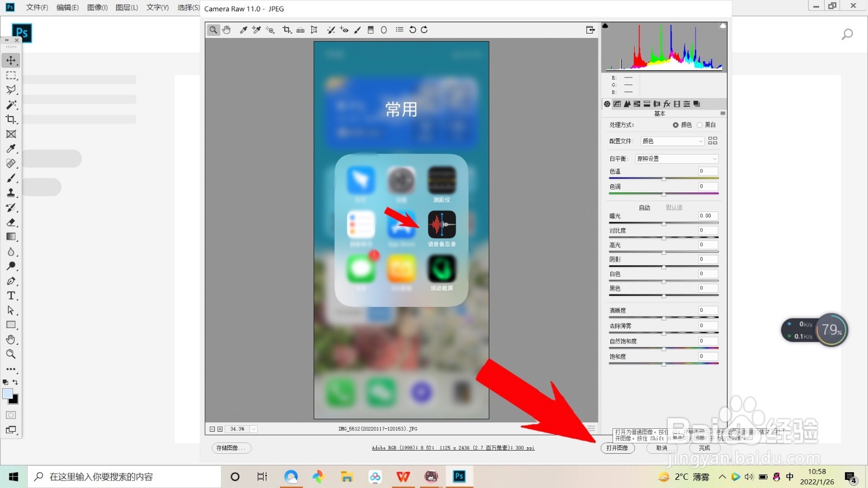Click the 色调 tint slider handle
The height and width of the screenshot is (488, 868).
(663, 194)
